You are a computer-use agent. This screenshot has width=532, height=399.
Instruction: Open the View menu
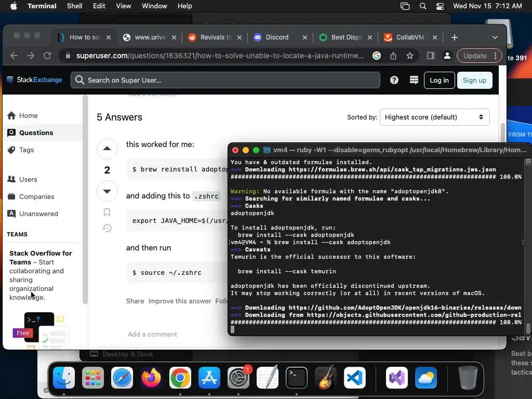124,6
